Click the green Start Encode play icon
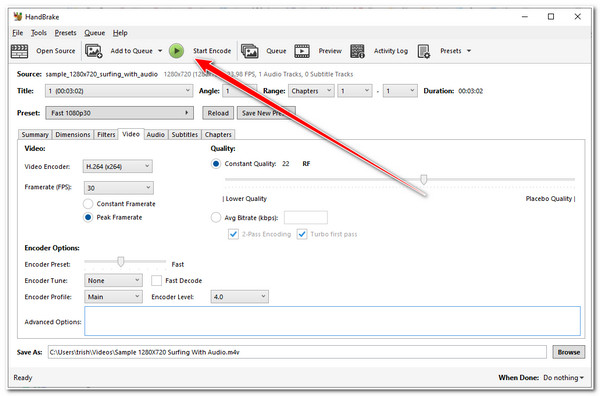This screenshot has height=396, width=600. click(x=176, y=51)
